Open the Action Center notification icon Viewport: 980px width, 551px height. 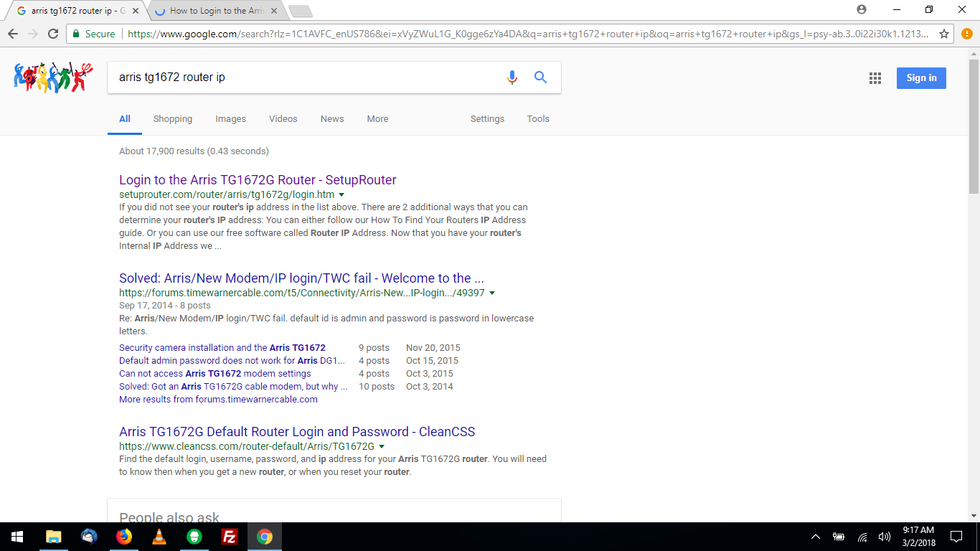956,537
